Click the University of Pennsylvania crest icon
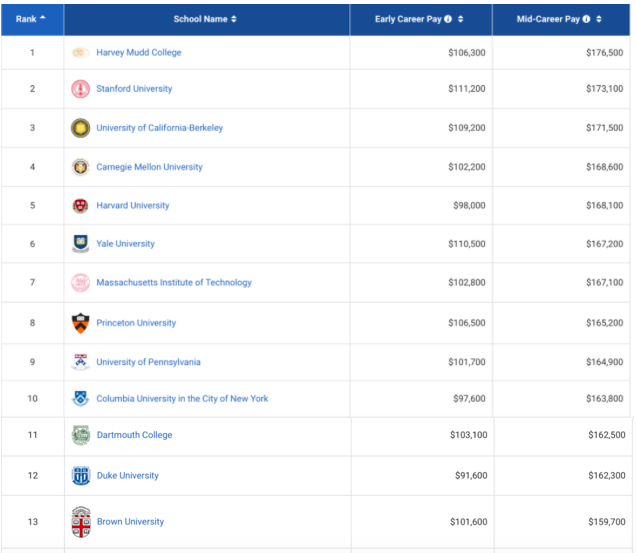This screenshot has height=553, width=636. (80, 362)
